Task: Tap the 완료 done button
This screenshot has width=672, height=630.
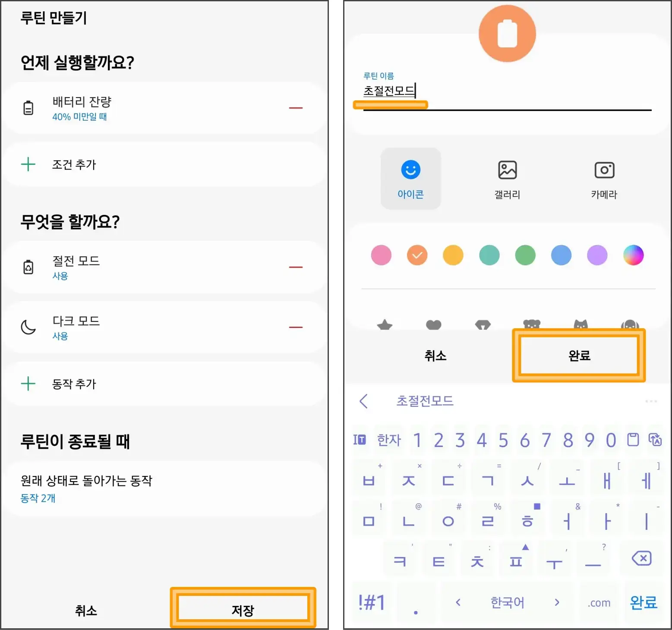Action: click(578, 356)
